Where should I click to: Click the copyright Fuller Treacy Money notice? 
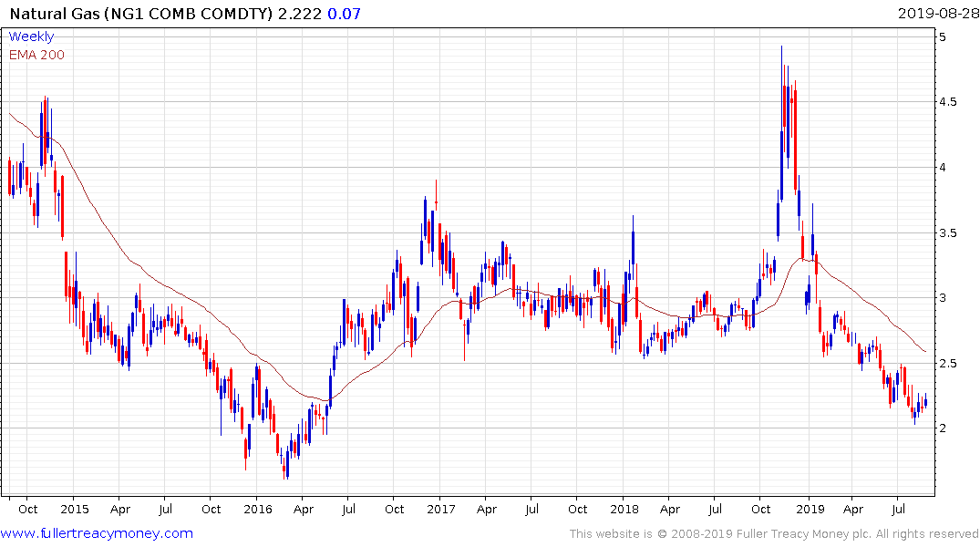coord(774,533)
